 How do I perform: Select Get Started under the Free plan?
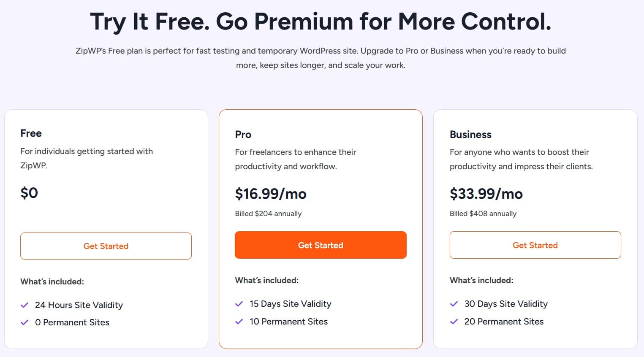click(x=106, y=246)
